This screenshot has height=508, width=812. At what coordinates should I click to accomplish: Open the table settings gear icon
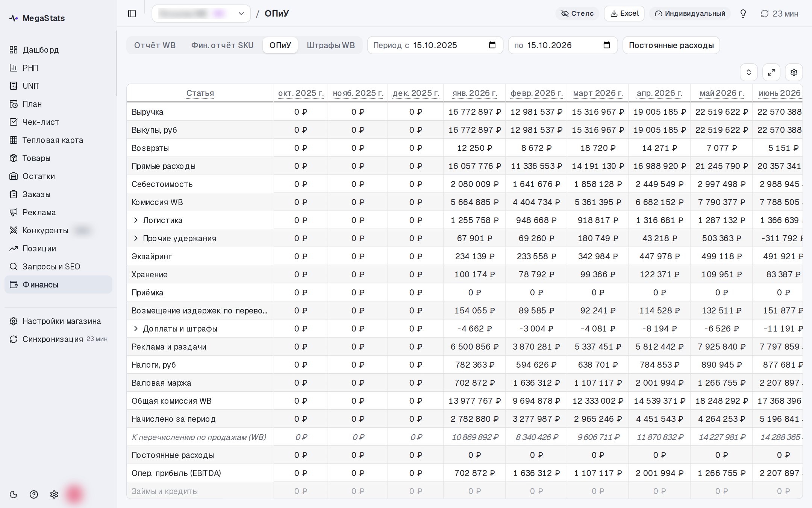(794, 72)
